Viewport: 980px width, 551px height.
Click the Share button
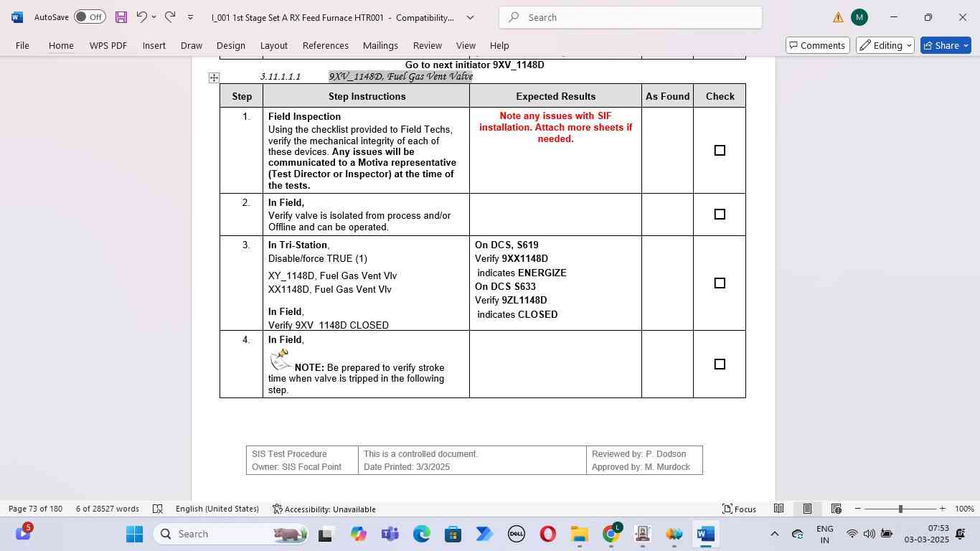coord(946,45)
